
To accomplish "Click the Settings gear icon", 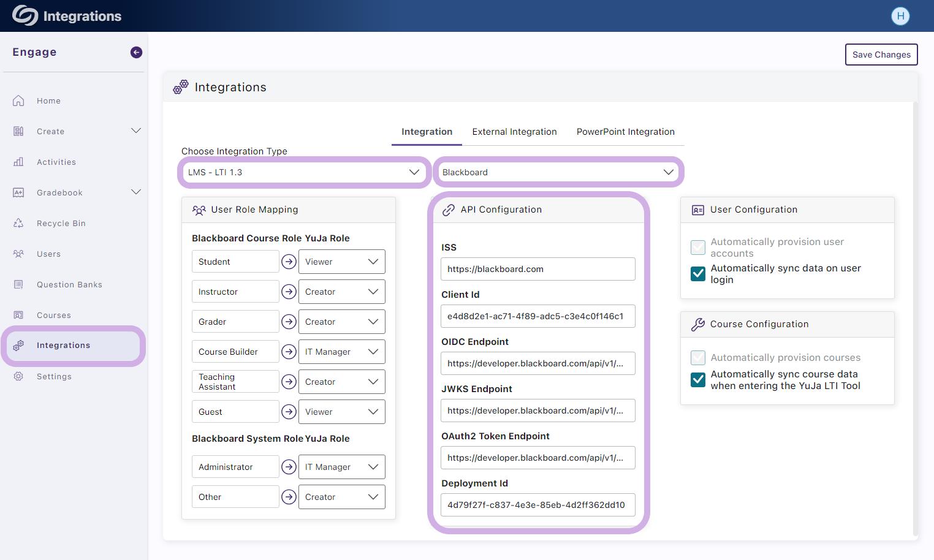I will point(18,376).
